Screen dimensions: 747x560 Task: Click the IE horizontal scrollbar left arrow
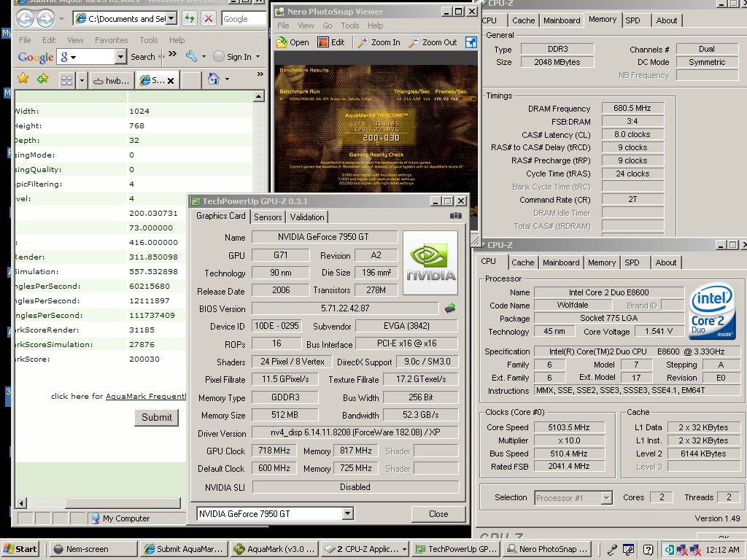[21, 503]
